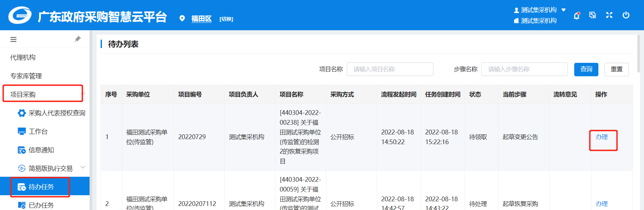
Task: Click the power logout icon
Action: point(626,15)
